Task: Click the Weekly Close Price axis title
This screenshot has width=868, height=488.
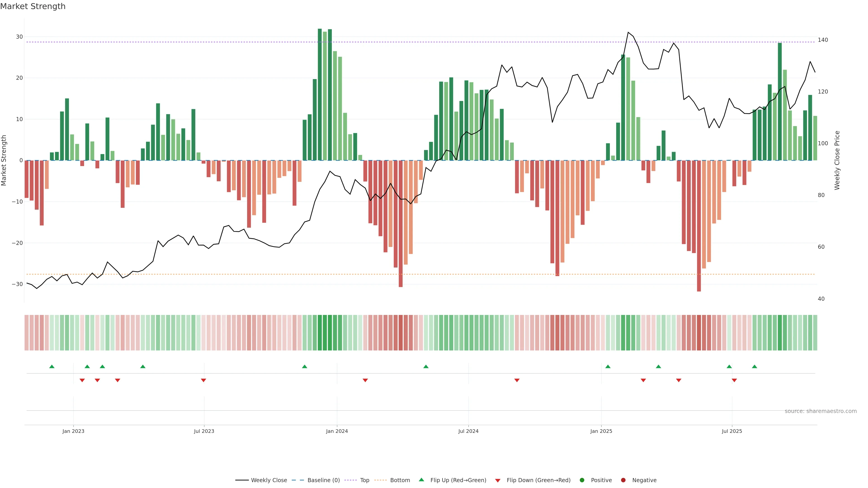Action: tap(837, 160)
